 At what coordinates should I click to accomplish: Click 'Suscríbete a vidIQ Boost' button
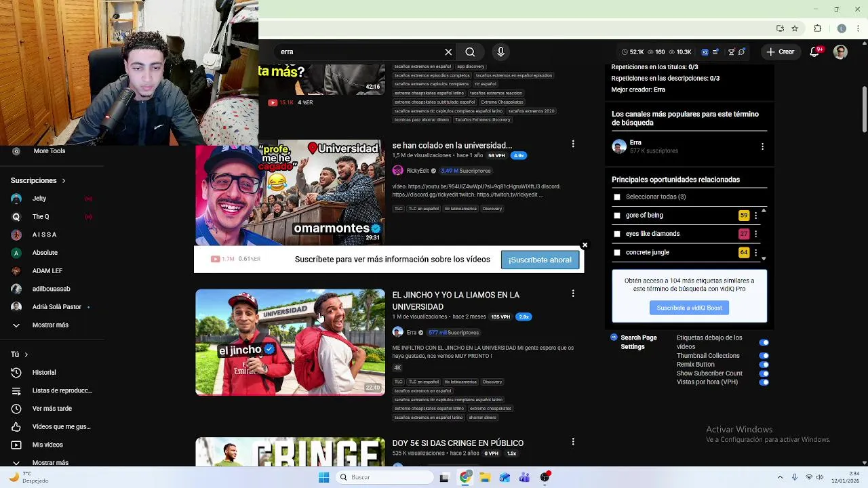pos(689,308)
